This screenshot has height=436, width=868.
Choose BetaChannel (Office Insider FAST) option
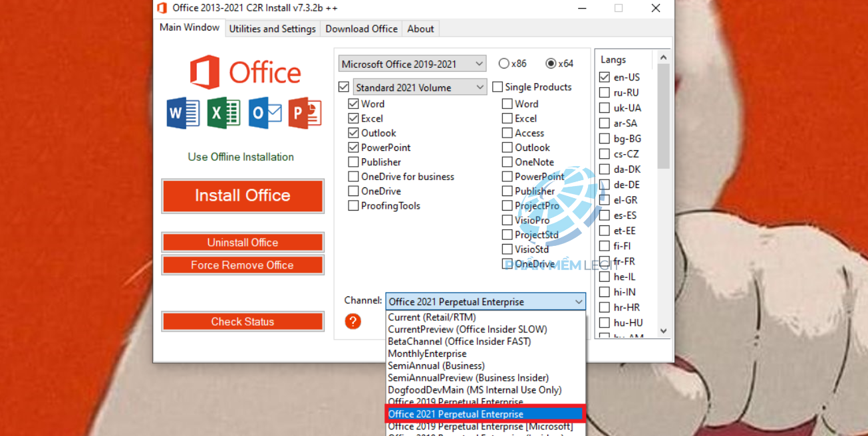click(486, 342)
